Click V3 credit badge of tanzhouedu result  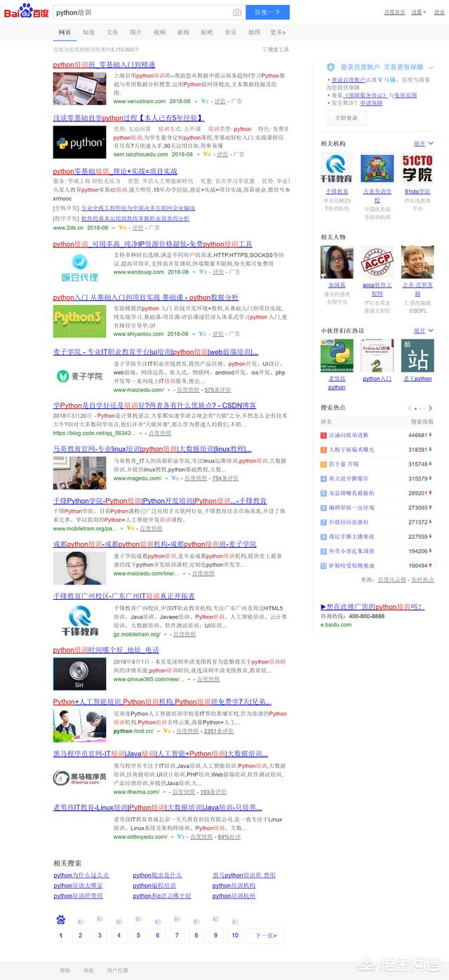208,154
